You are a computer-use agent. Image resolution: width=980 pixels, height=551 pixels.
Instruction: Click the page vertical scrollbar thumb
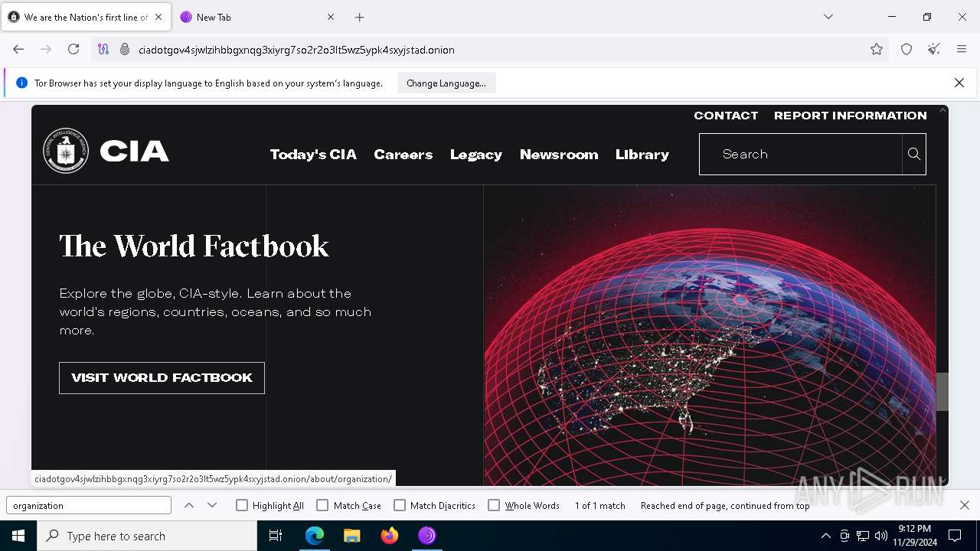(x=942, y=391)
